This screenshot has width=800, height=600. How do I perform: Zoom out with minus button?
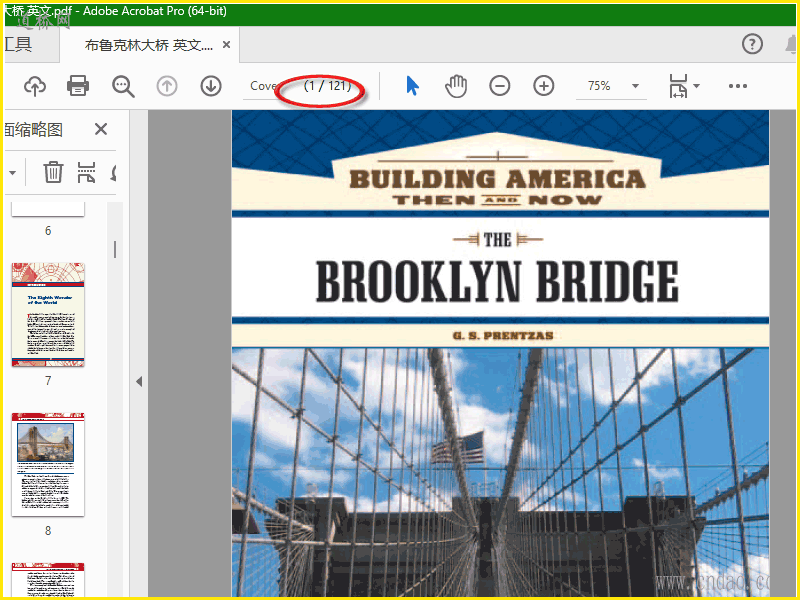pyautogui.click(x=499, y=86)
